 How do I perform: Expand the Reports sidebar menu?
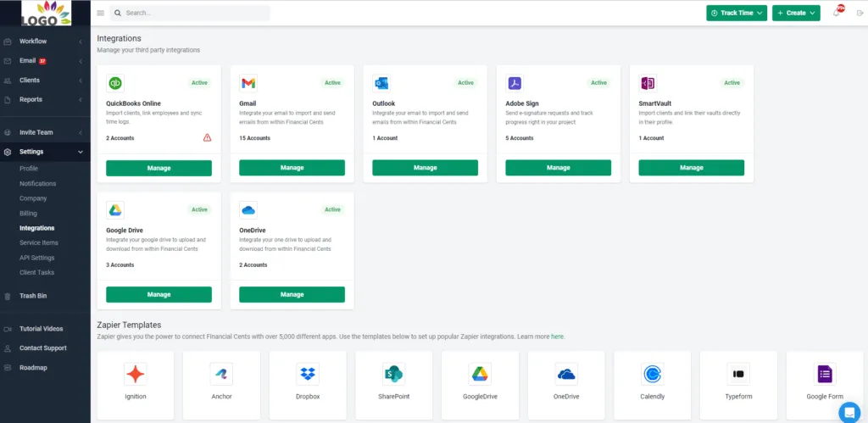tap(45, 100)
